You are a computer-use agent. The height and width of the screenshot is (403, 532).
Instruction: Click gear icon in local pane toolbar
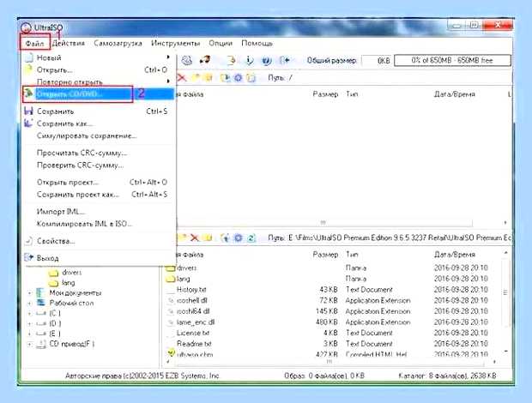click(239, 238)
